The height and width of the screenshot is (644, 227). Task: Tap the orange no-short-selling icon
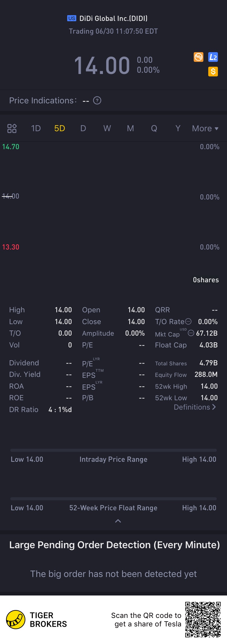click(x=199, y=57)
